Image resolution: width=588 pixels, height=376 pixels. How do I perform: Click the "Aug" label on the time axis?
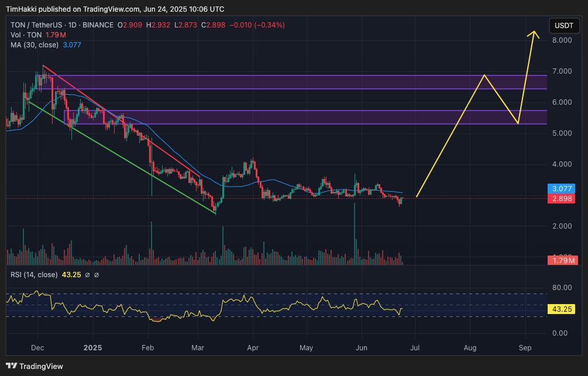[470, 348]
